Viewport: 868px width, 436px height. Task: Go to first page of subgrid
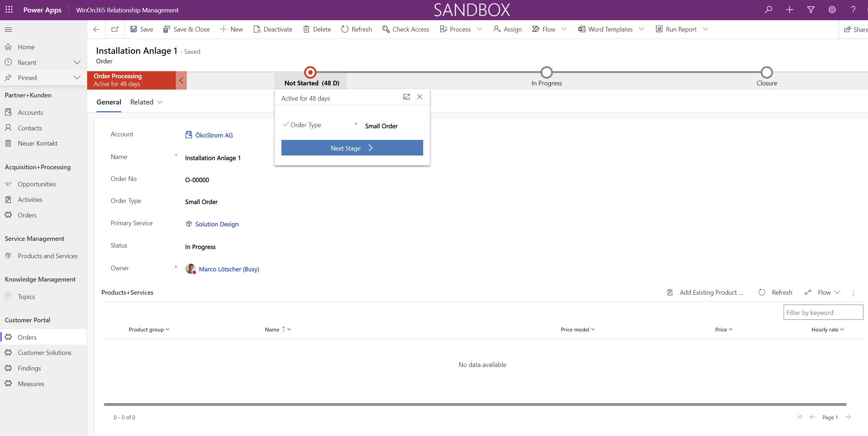click(x=800, y=417)
